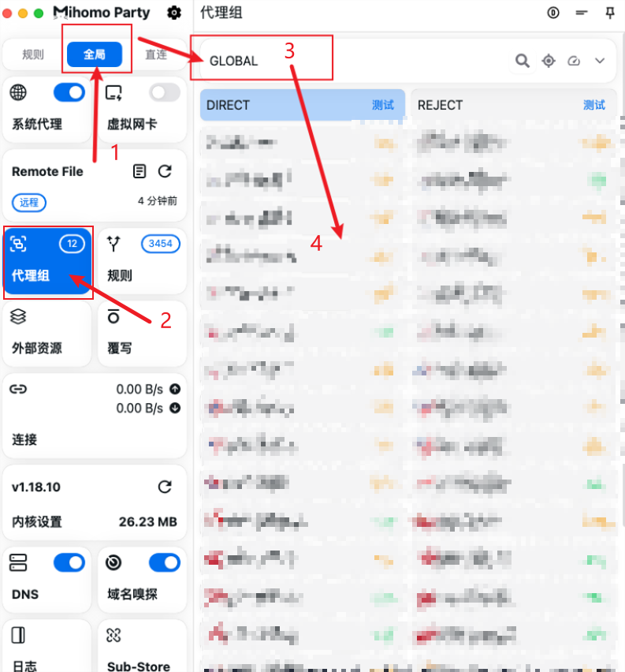
Task: Run speed test with gauge icon
Action: 574,61
